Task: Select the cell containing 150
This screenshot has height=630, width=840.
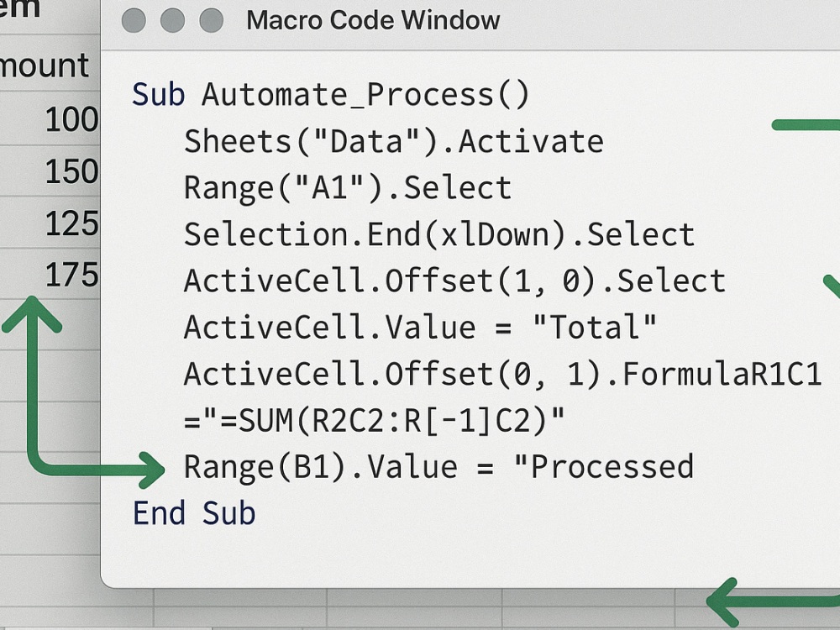Action: 50,171
